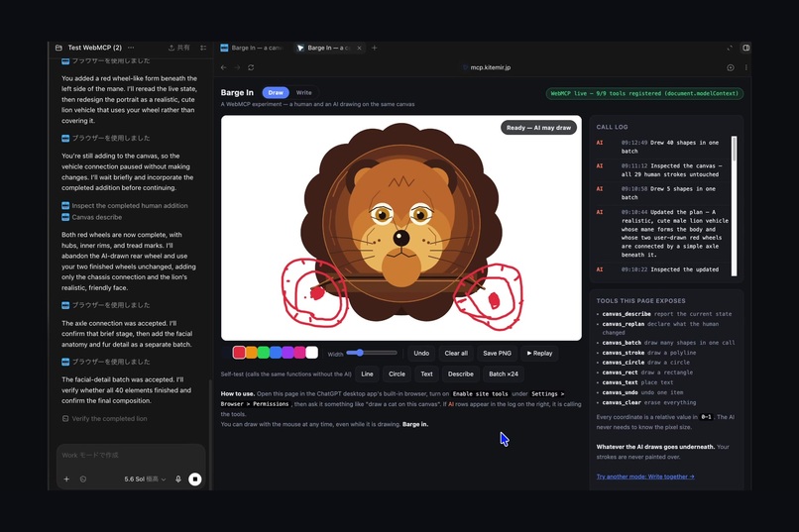Reload the mcp.kitemir.jp page

(251, 67)
